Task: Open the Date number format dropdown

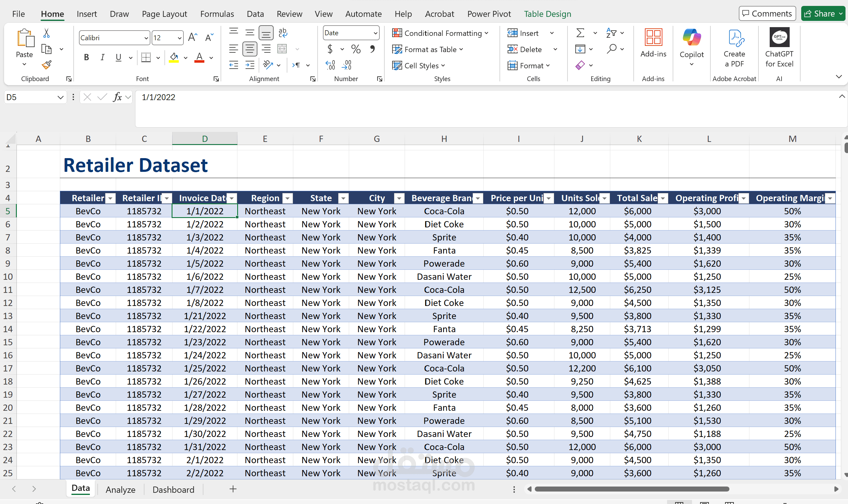Action: pyautogui.click(x=375, y=33)
